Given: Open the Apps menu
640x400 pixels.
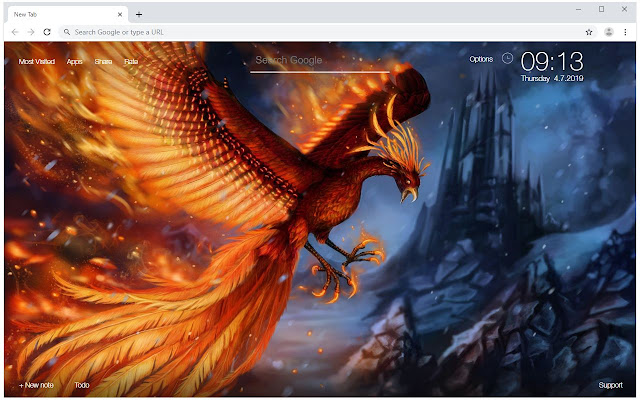Looking at the screenshot, I should click(x=74, y=62).
